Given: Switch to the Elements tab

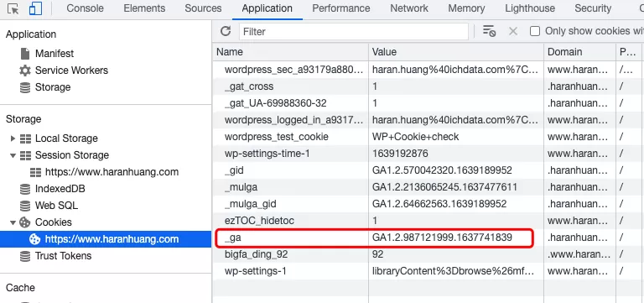Looking at the screenshot, I should coord(144,8).
